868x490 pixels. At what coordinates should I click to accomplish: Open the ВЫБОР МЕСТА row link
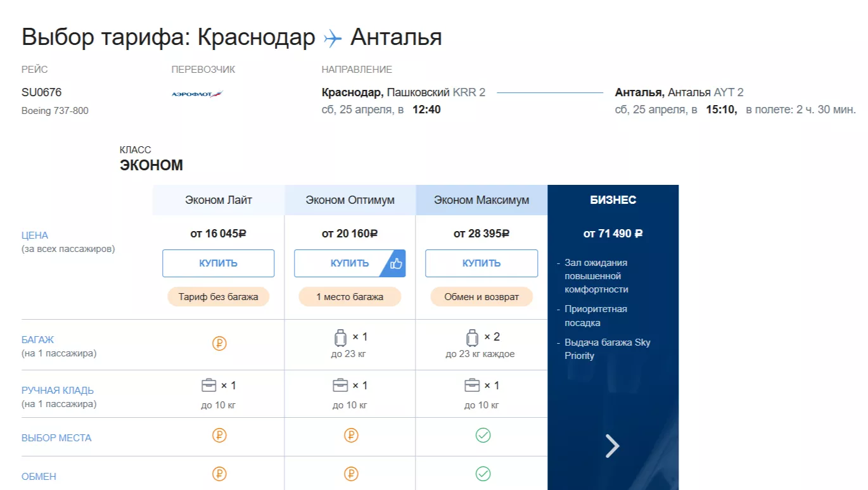point(56,437)
